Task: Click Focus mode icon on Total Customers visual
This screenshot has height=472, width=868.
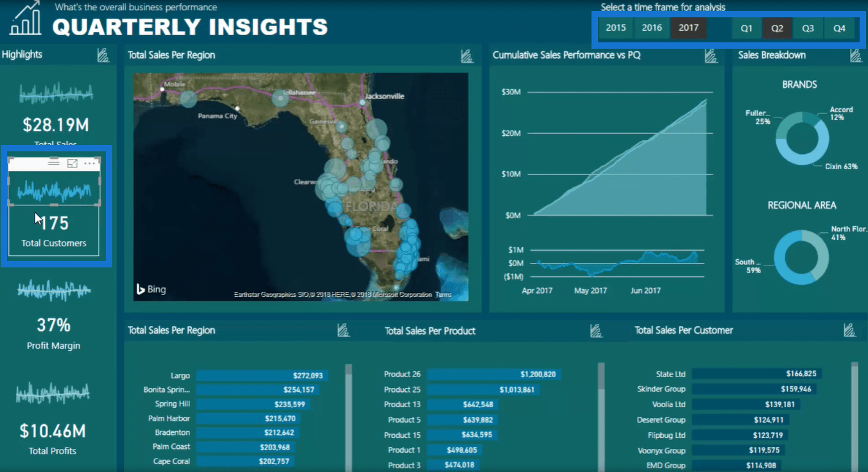Action: [72, 164]
